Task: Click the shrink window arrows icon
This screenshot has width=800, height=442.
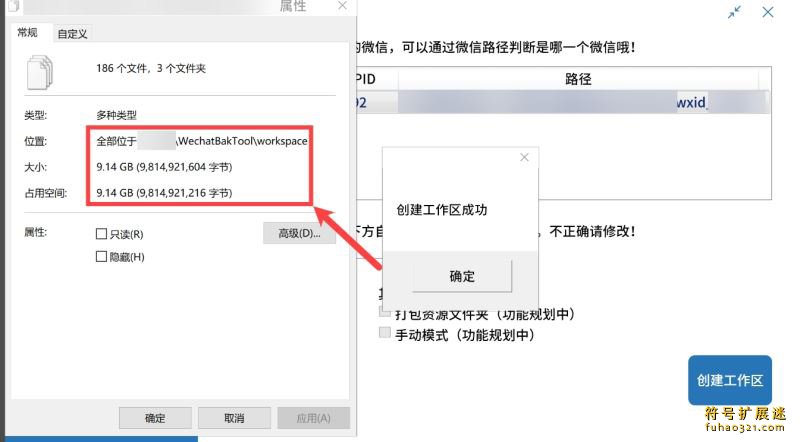Action: click(x=735, y=12)
